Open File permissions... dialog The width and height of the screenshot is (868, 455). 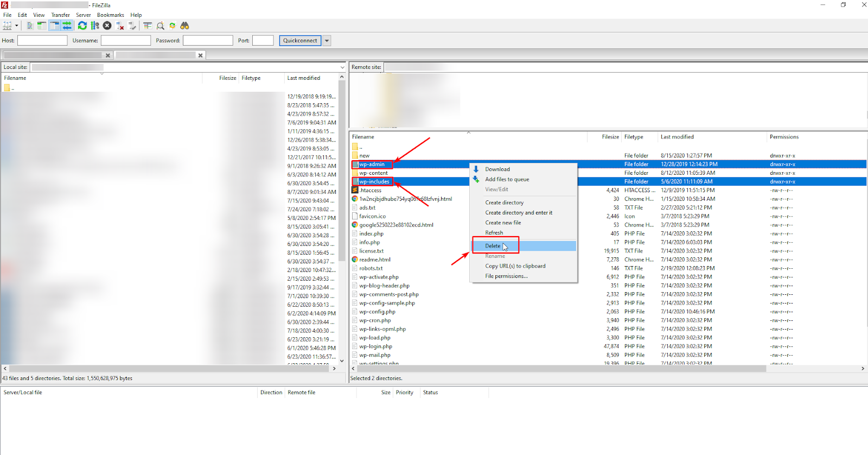click(x=524, y=276)
